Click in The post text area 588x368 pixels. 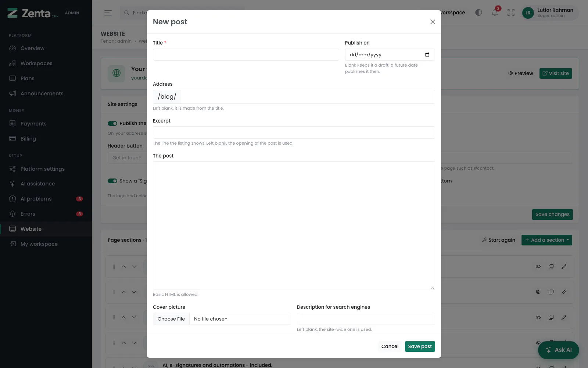pos(294,226)
